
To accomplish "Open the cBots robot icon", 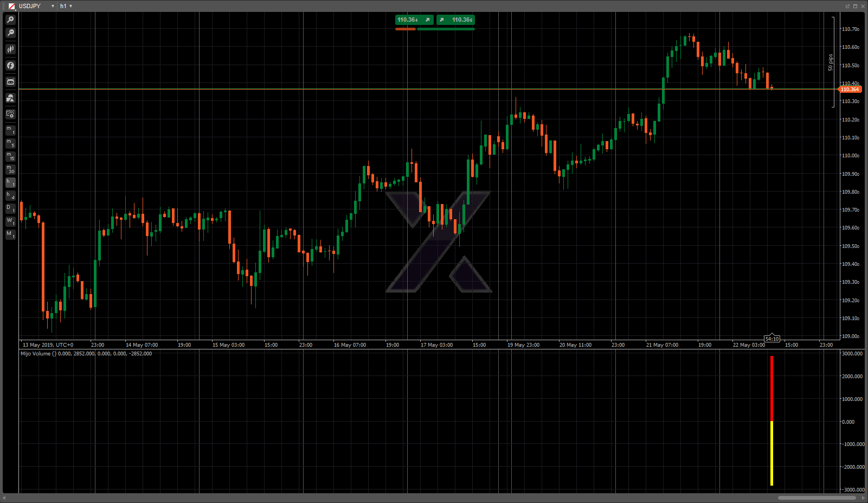I will [x=10, y=81].
